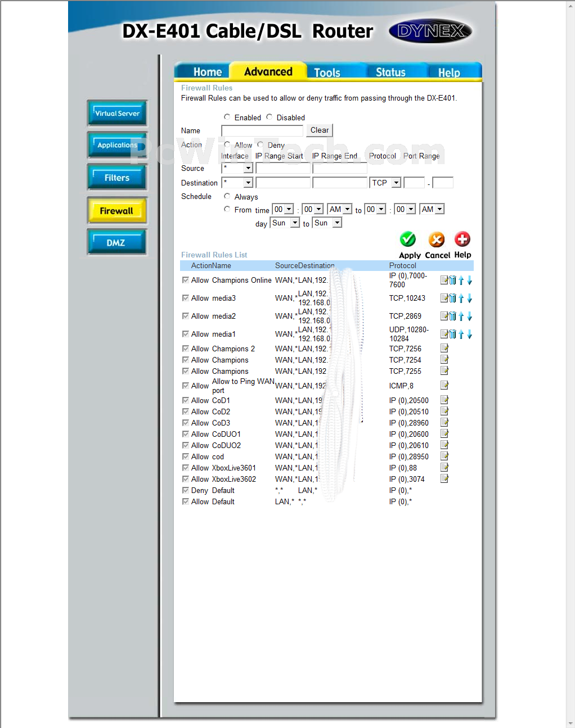Switch to the Advanced tab

point(268,71)
